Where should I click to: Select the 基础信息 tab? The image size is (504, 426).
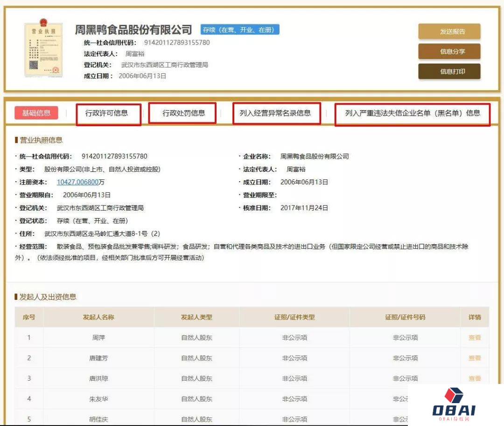coord(36,113)
